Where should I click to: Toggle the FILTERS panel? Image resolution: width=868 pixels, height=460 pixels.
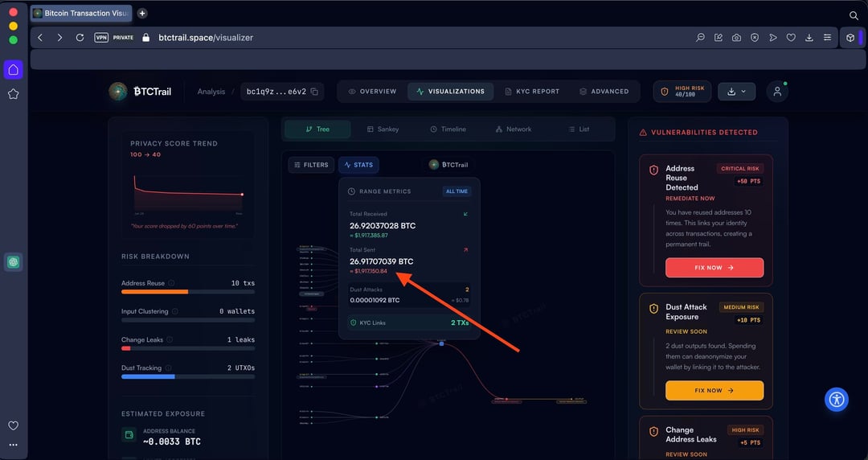(x=311, y=165)
